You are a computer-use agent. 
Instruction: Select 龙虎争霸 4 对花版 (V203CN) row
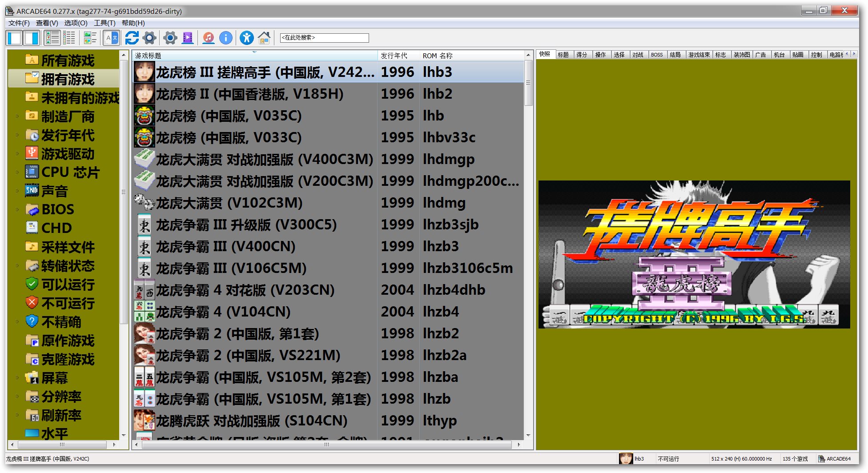(328, 290)
